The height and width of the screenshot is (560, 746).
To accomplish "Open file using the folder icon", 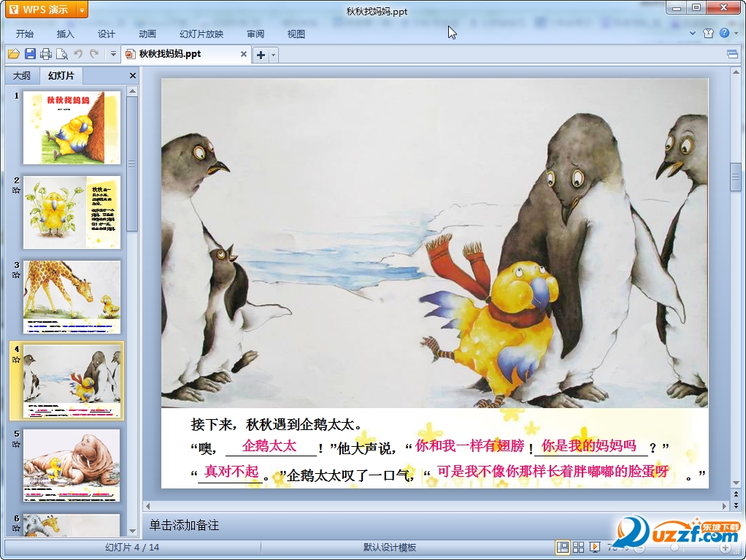I will (14, 54).
